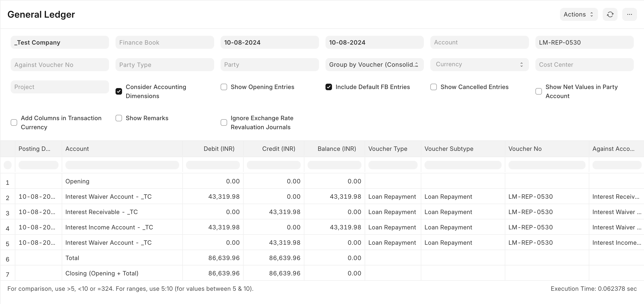Open voucher LM-REP-0530 in row 2
The image size is (644, 304).
pyautogui.click(x=531, y=197)
